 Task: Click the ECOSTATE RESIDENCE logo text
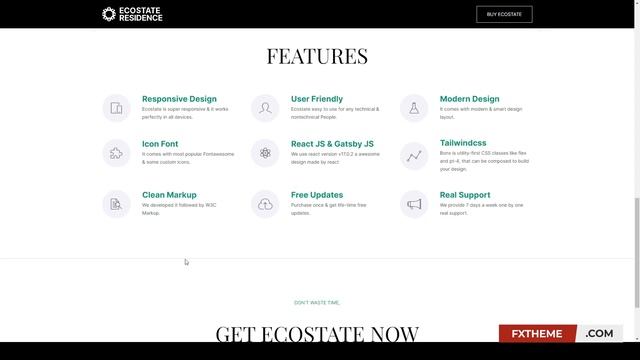tap(140, 14)
